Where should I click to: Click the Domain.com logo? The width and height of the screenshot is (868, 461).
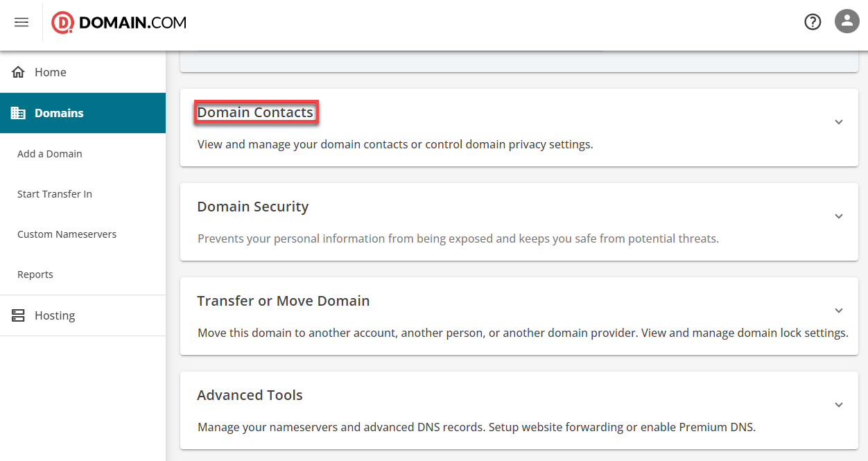pos(119,23)
